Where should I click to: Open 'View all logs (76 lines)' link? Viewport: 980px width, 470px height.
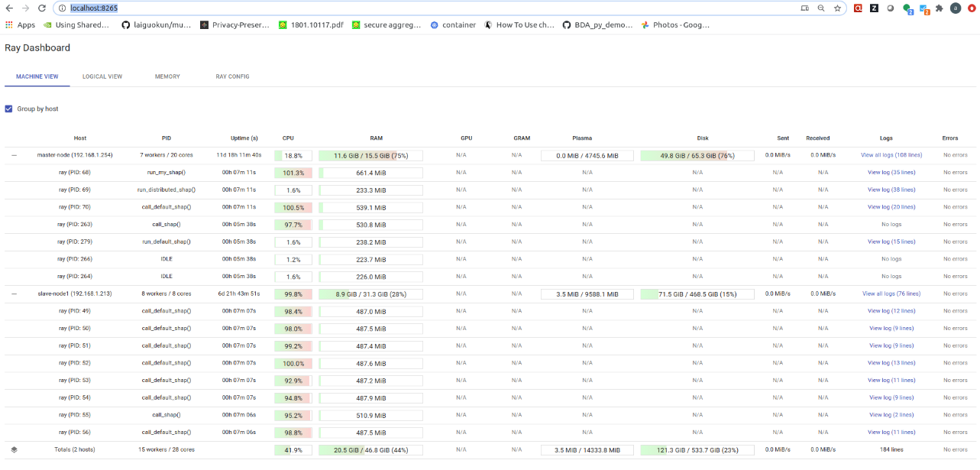point(891,293)
